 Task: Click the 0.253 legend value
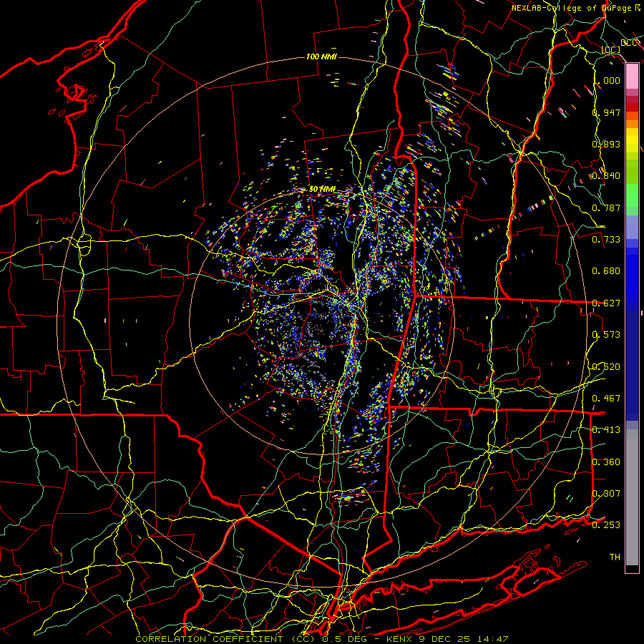[606, 525]
